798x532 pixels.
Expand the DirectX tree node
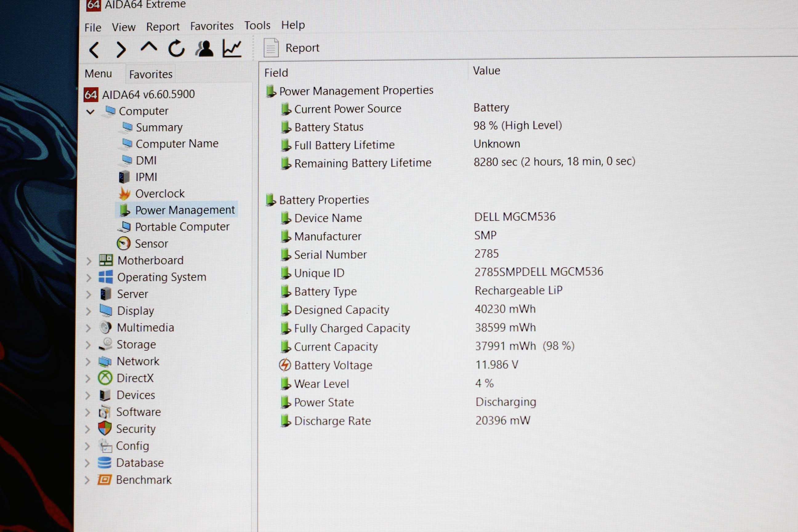[x=88, y=379]
